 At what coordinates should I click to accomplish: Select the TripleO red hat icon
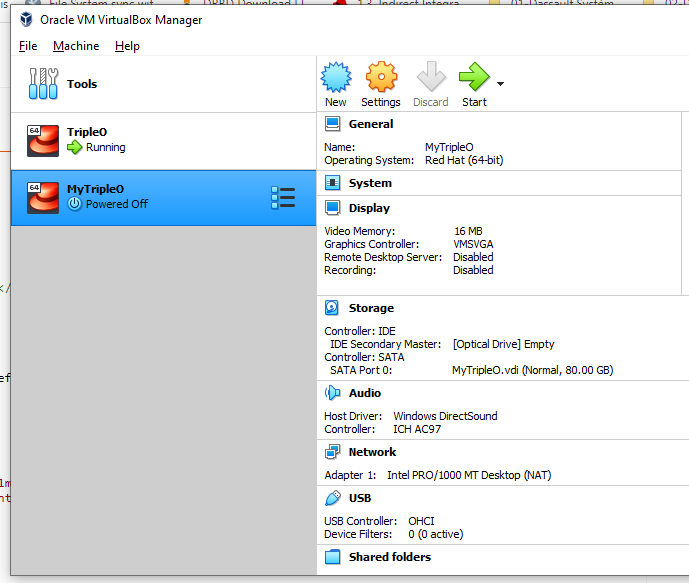[x=43, y=141]
